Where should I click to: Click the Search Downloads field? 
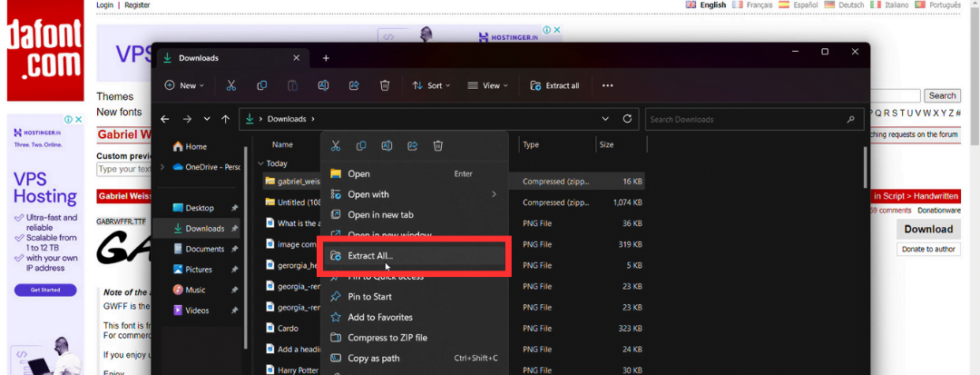[x=744, y=119]
